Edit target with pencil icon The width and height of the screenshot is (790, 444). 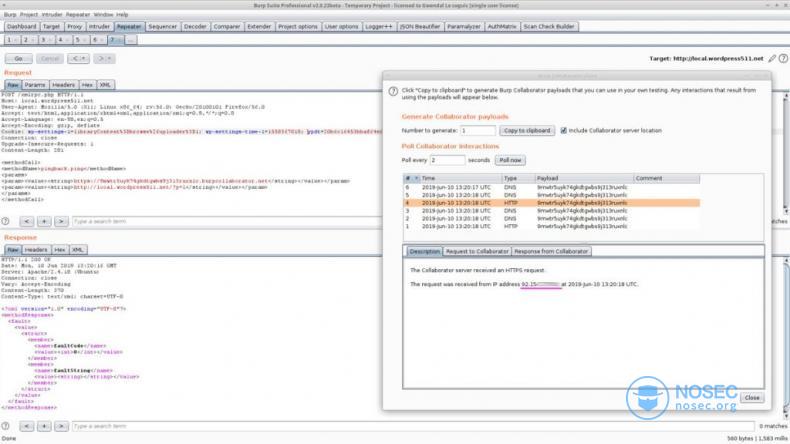coord(772,58)
